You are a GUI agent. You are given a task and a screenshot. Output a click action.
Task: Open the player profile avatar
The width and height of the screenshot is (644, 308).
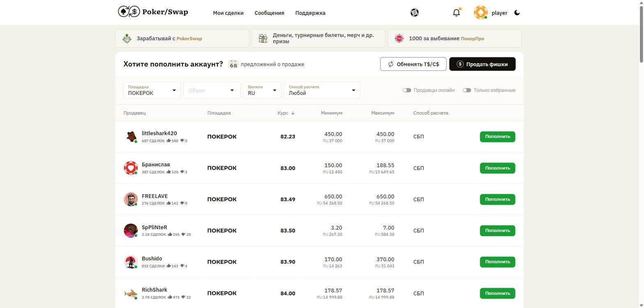click(481, 13)
